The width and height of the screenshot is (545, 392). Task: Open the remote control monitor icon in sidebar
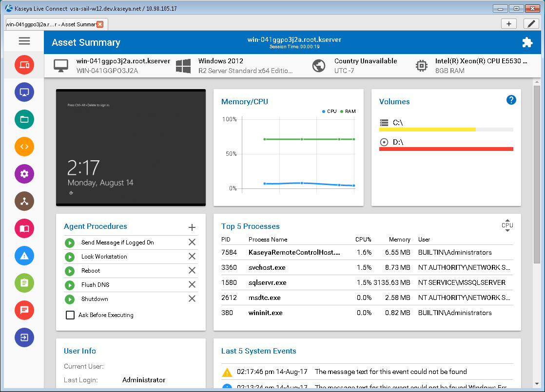(x=24, y=92)
